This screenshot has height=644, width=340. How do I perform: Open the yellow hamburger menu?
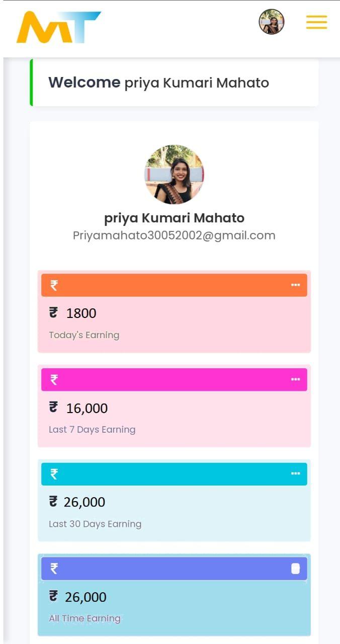316,22
